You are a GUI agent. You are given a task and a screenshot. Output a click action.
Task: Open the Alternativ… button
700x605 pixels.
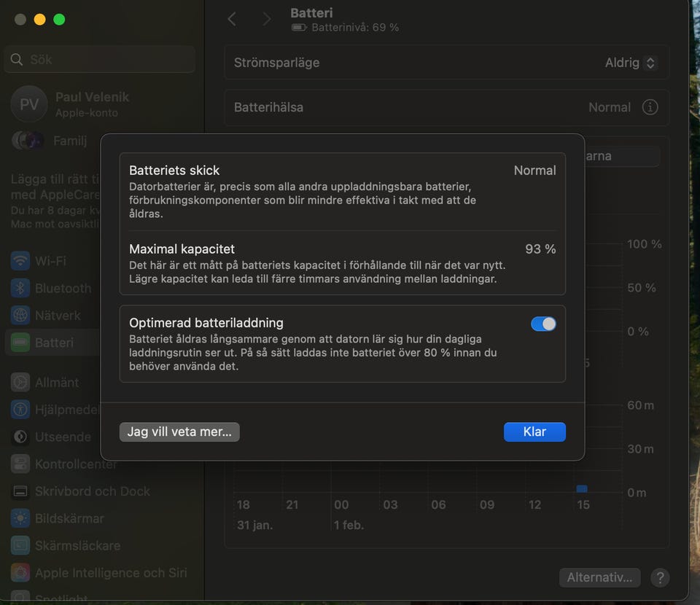(x=599, y=578)
